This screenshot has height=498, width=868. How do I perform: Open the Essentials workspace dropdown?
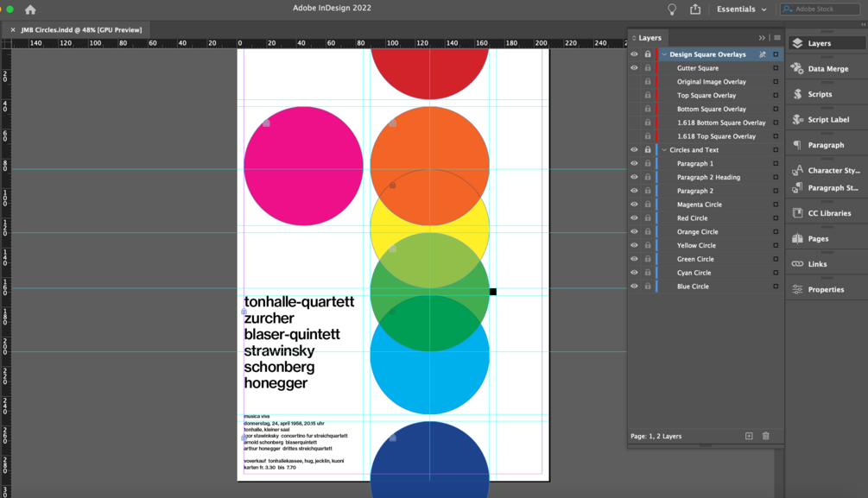(x=741, y=9)
